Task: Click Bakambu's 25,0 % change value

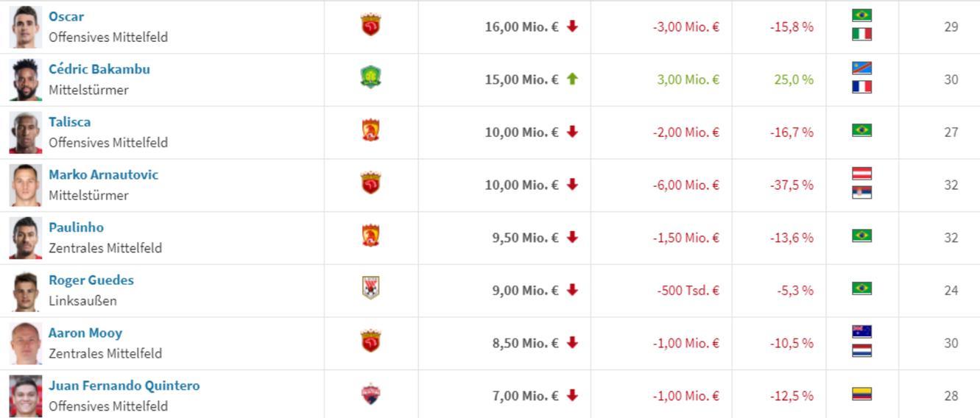Action: 794,79
